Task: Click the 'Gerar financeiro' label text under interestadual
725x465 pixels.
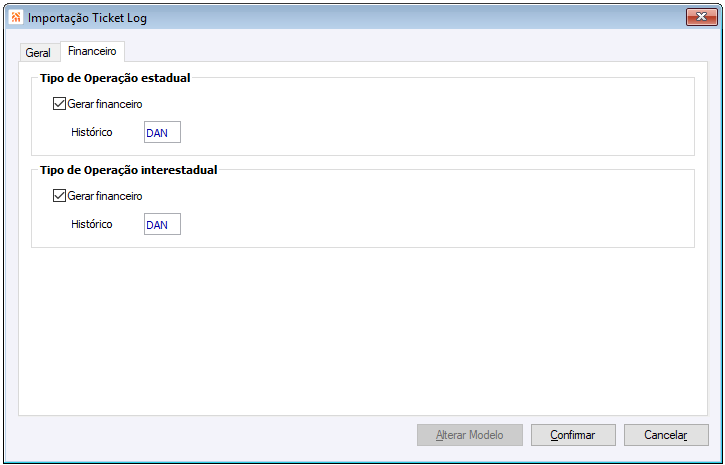Action: [x=105, y=196]
